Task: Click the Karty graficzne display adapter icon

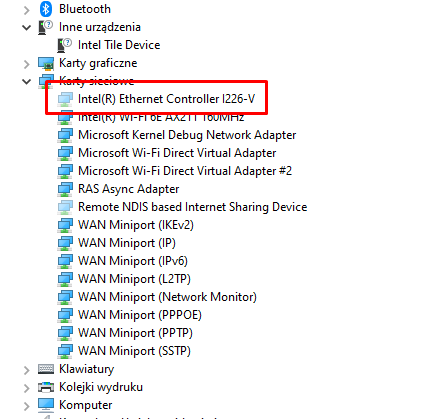Action: click(46, 63)
